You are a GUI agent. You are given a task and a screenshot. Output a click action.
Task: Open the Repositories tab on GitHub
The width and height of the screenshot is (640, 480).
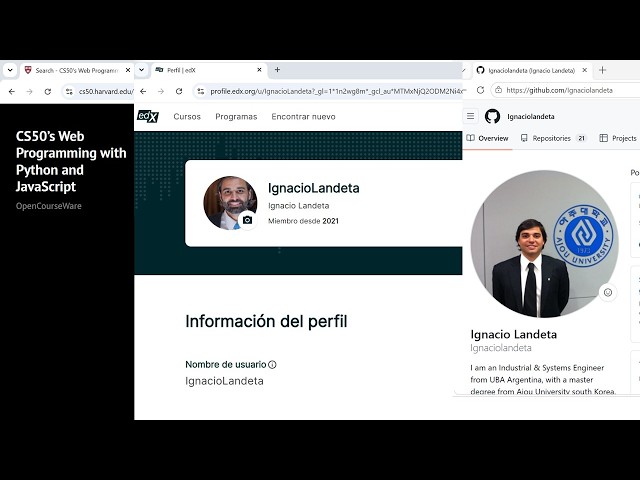(x=553, y=138)
